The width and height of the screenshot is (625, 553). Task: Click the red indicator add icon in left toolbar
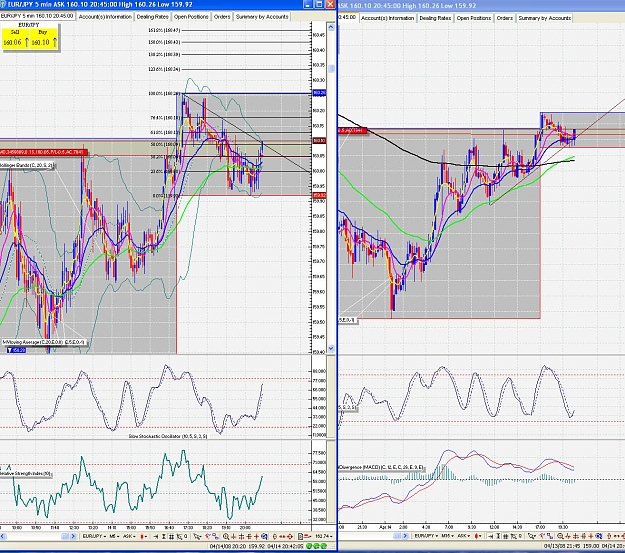(x=208, y=536)
